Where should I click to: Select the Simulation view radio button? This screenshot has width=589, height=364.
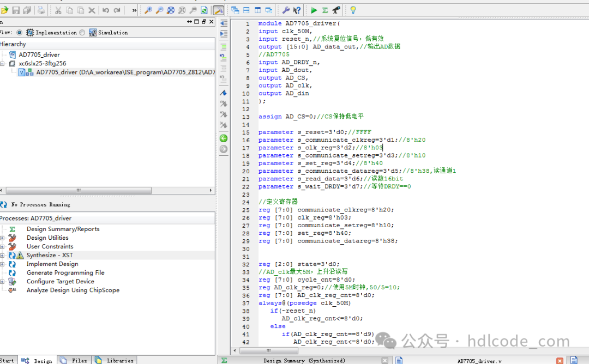82,33
